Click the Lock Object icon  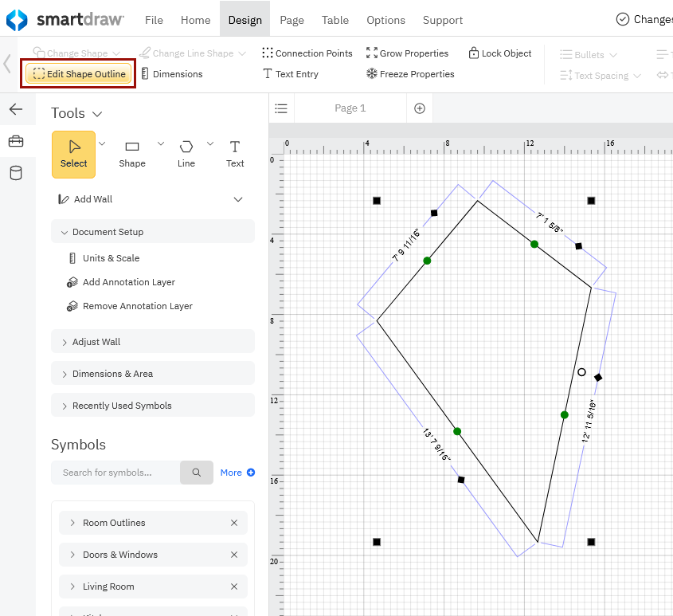(474, 53)
